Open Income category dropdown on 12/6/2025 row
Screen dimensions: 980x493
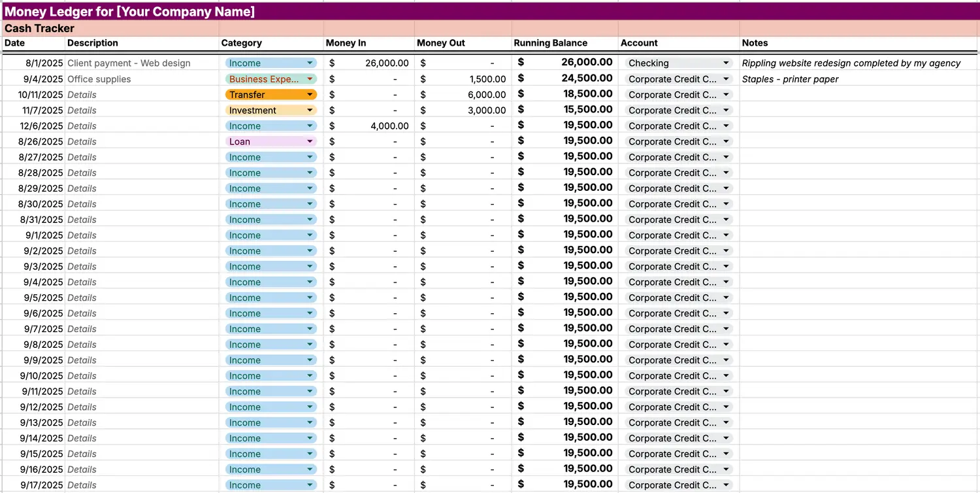[x=271, y=126]
